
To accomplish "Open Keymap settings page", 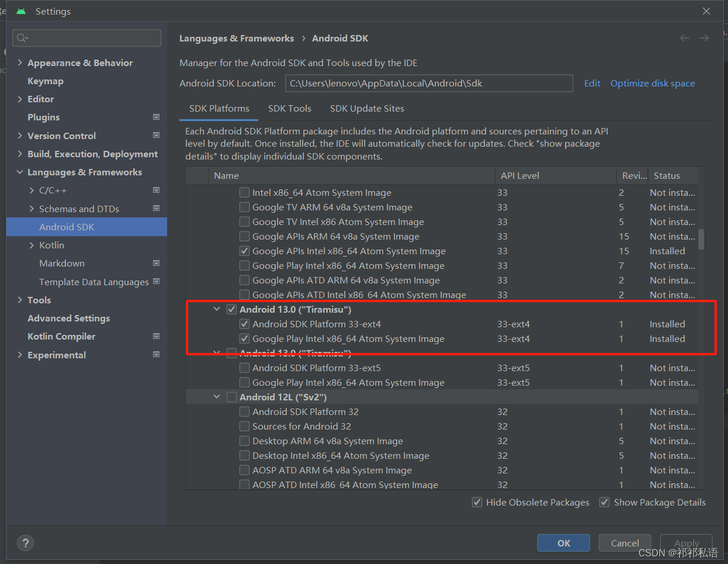I will pos(46,81).
